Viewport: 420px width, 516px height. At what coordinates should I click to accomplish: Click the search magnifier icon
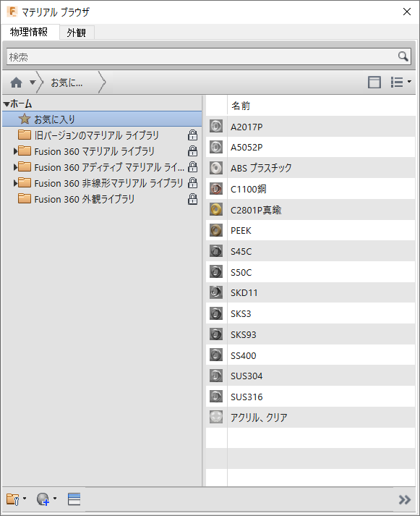[403, 56]
